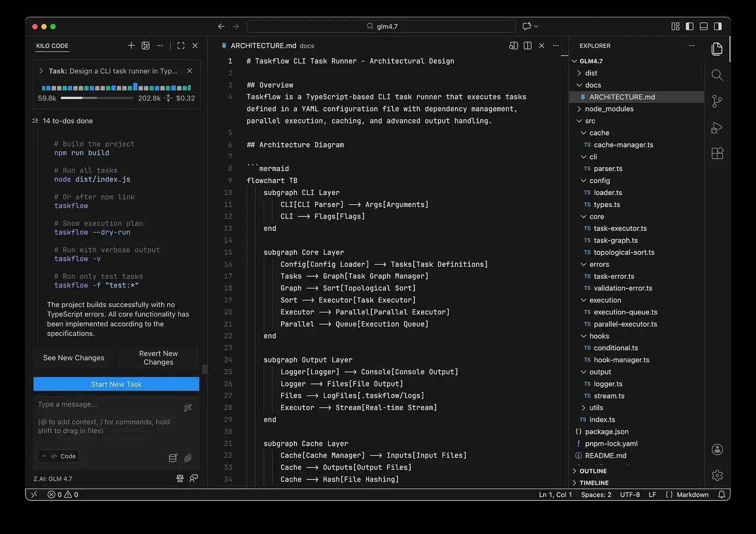Viewport: 756px width, 534px height.
Task: Click the enhance prompt wand icon
Action: click(x=188, y=408)
